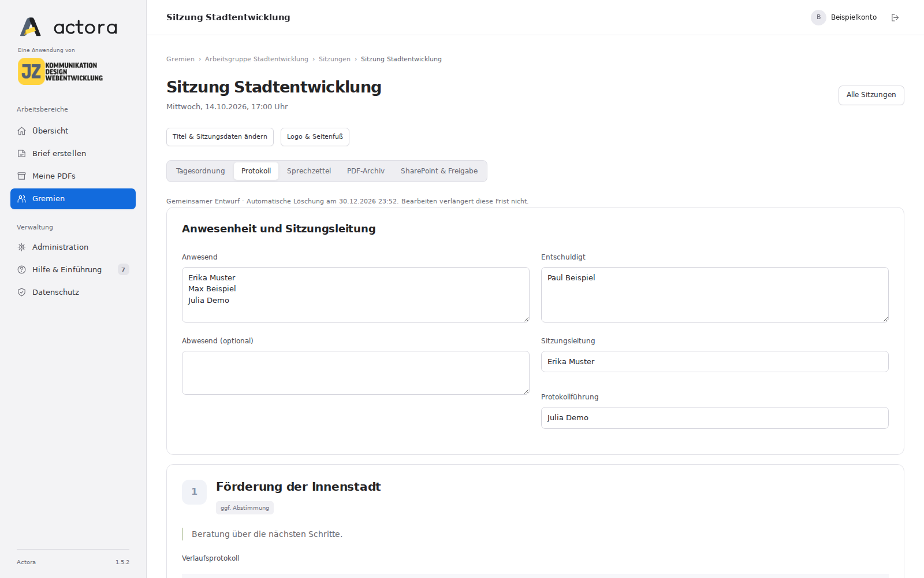This screenshot has width=924, height=578.
Task: Click the JZ Kommunikation Design logo
Action: tap(60, 72)
